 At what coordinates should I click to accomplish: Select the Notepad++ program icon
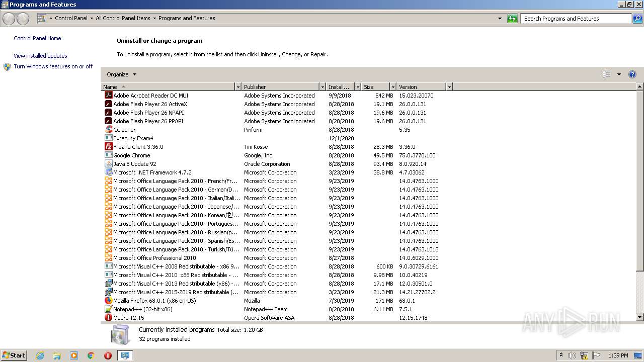[x=108, y=309]
